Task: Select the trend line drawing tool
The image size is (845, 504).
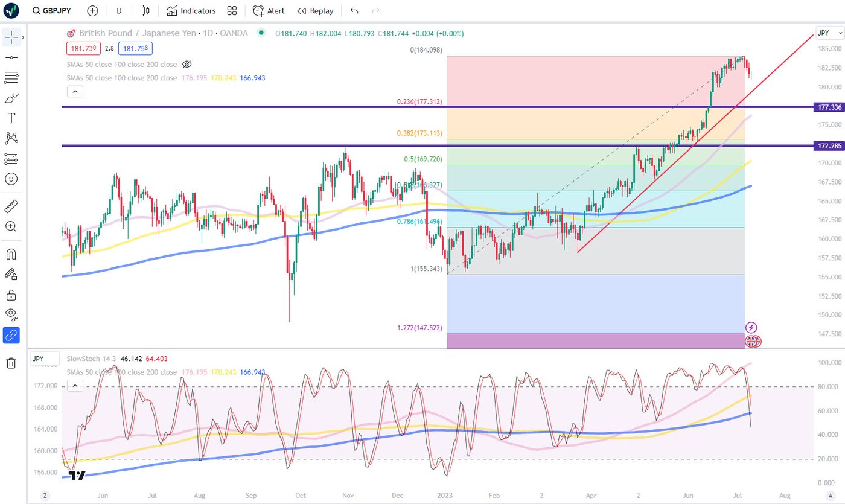Action: (x=10, y=57)
